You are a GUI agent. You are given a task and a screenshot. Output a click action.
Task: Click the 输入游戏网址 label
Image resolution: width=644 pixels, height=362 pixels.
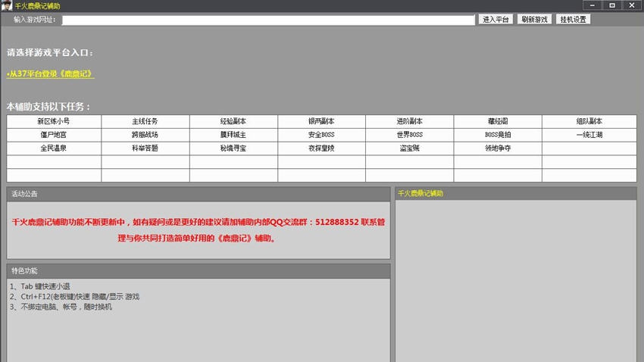click(x=35, y=20)
